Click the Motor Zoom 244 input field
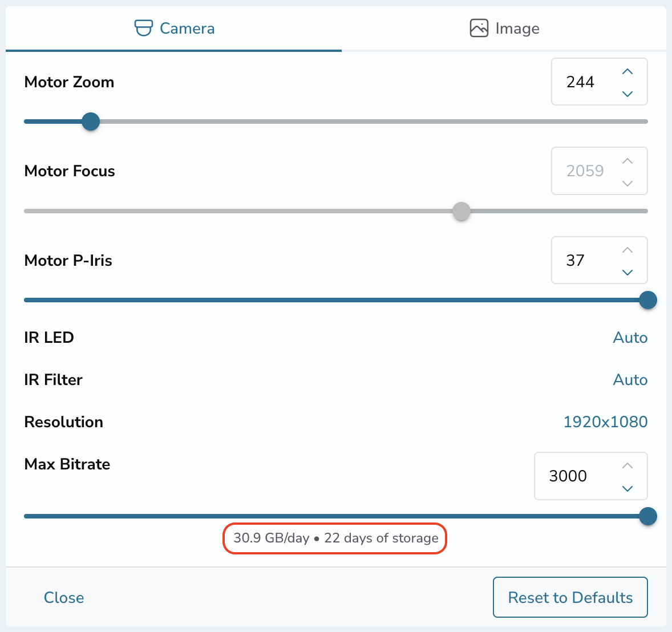Image resolution: width=672 pixels, height=632 pixels. [x=599, y=82]
